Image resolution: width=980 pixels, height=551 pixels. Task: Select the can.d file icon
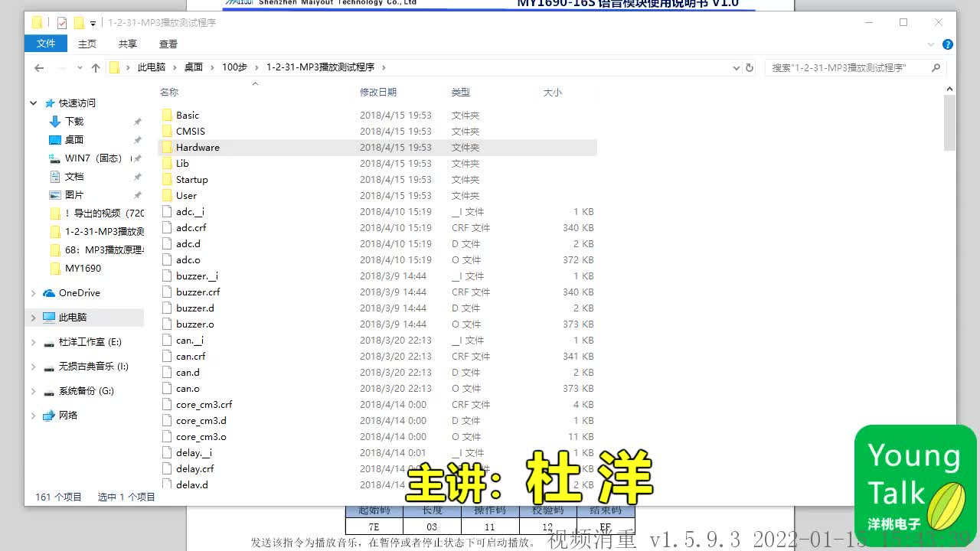[167, 372]
